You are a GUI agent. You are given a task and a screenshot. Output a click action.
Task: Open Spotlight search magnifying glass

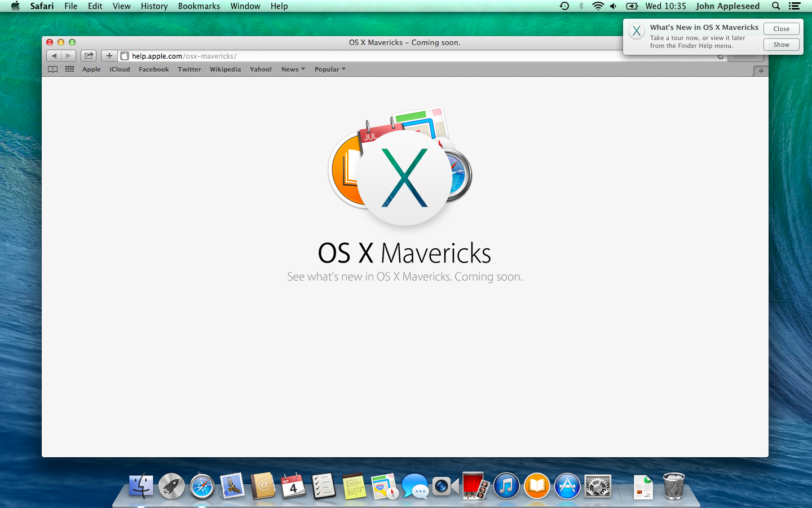click(776, 6)
